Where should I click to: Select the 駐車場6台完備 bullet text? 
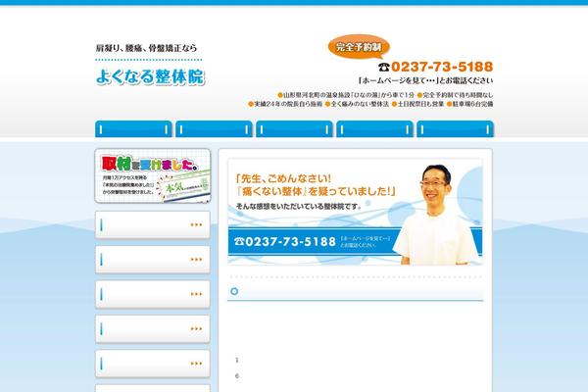point(472,104)
